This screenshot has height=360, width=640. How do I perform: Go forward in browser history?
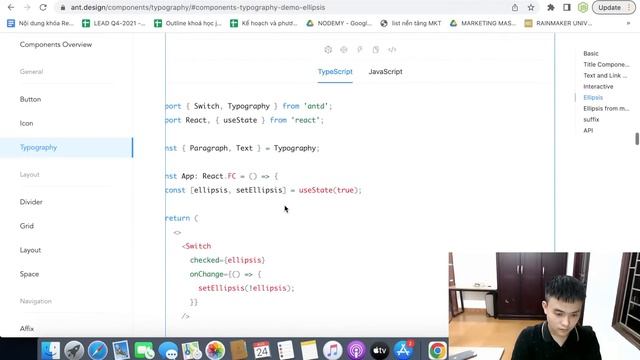[27, 7]
